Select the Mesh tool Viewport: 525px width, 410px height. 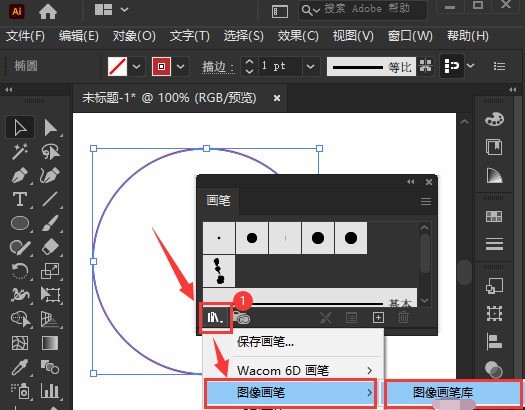[x=20, y=343]
